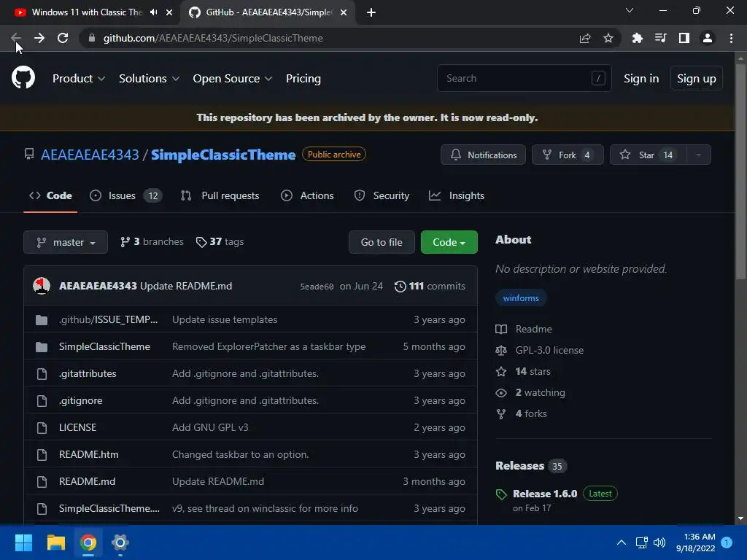This screenshot has height=560, width=747.
Task: Click the GitHub Octocat logo
Action: (23, 78)
